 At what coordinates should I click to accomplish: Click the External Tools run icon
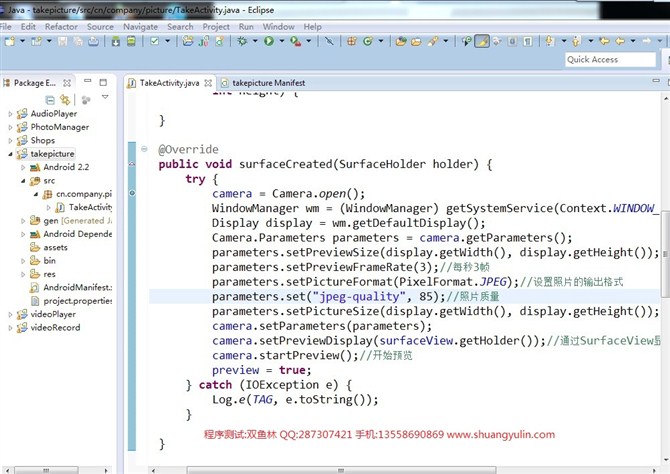tap(295, 41)
